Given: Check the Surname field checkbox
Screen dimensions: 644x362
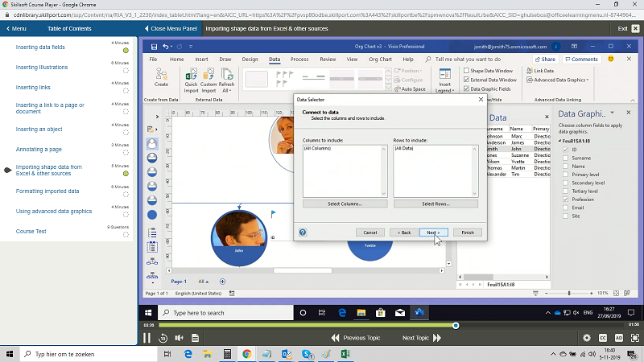Looking at the screenshot, I should click(566, 158).
